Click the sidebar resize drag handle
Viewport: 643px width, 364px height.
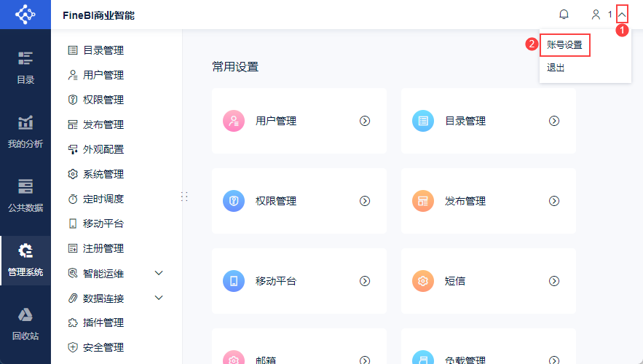[184, 197]
